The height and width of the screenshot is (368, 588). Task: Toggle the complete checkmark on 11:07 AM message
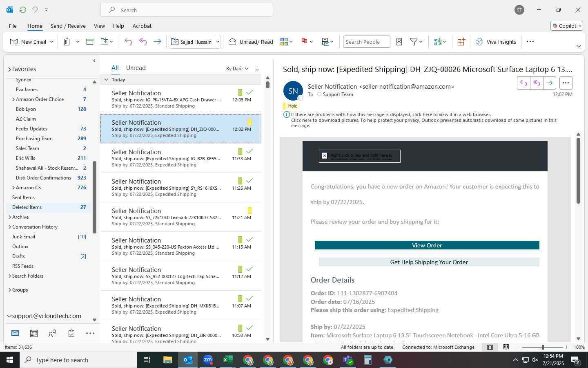tap(249, 298)
